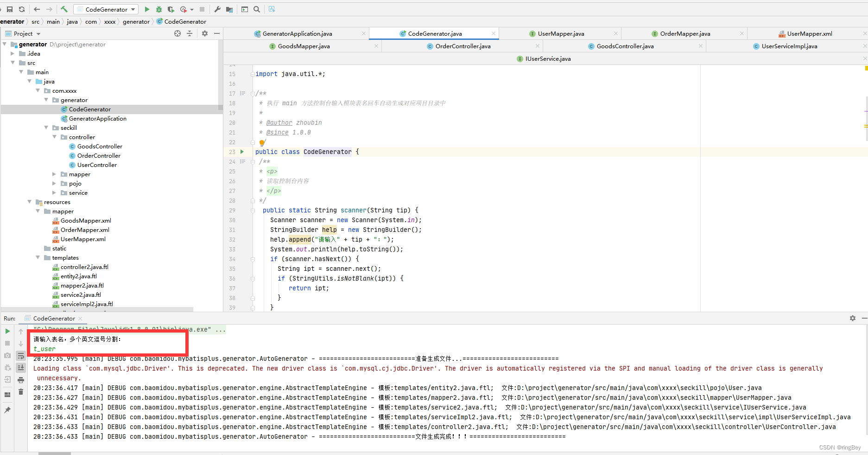Image resolution: width=868 pixels, height=455 pixels.
Task: Switch to the OrderMapper.java editor tab
Action: [685, 34]
